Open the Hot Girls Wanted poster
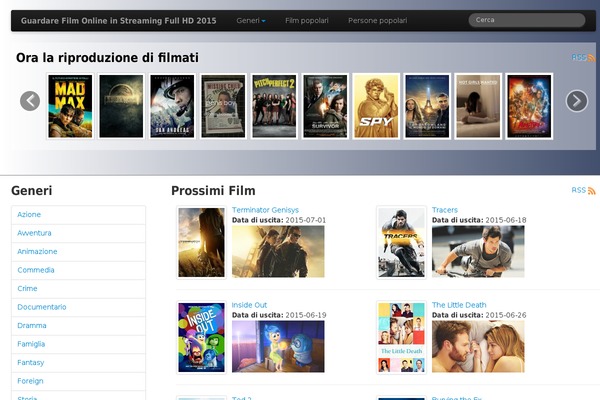 (478, 106)
